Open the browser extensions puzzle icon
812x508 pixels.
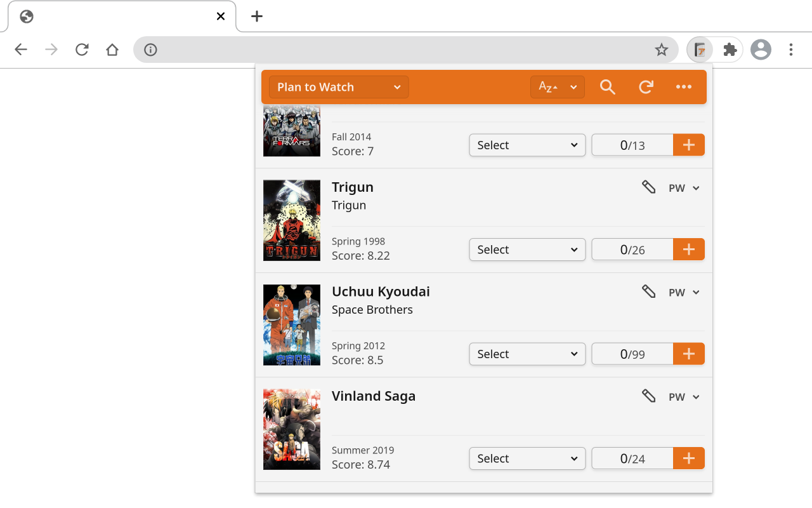click(730, 49)
